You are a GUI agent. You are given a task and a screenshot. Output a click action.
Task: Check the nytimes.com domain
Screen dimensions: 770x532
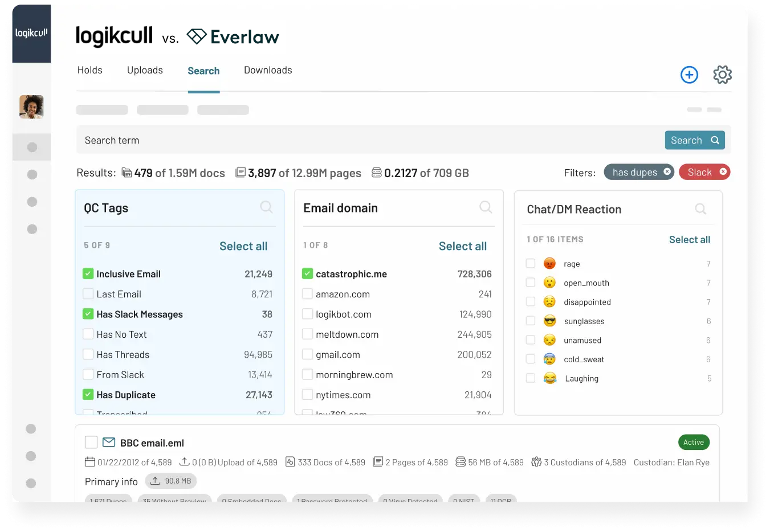click(x=307, y=394)
